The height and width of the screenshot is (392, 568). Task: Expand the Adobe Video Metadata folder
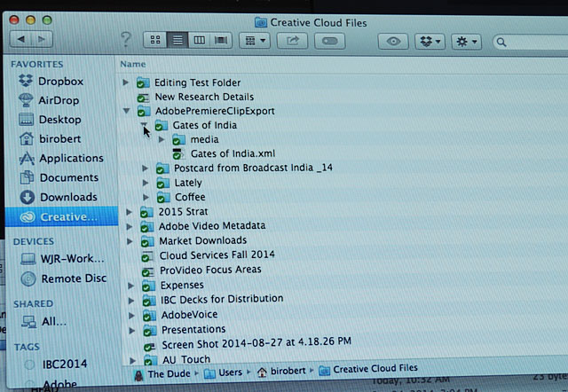click(x=129, y=226)
